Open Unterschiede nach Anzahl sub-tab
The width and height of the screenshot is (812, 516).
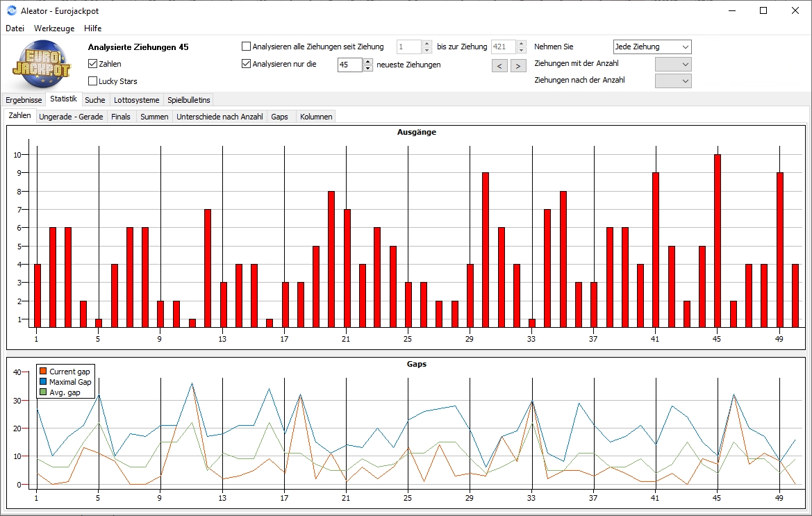[x=219, y=117]
